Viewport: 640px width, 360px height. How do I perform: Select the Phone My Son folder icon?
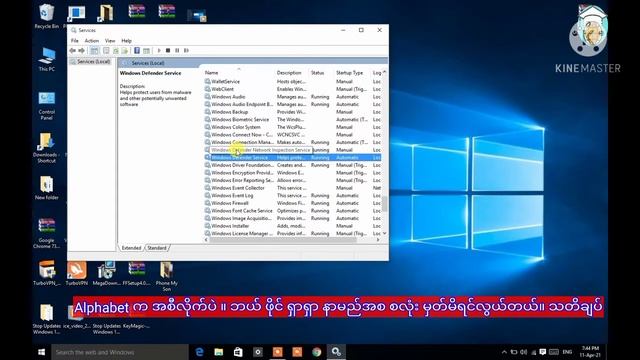[167, 276]
